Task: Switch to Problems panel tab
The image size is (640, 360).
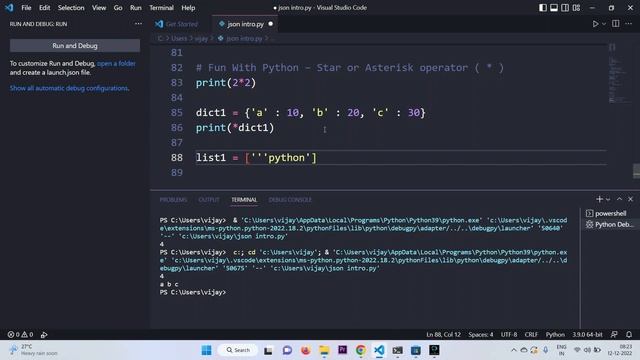Action: point(173,200)
